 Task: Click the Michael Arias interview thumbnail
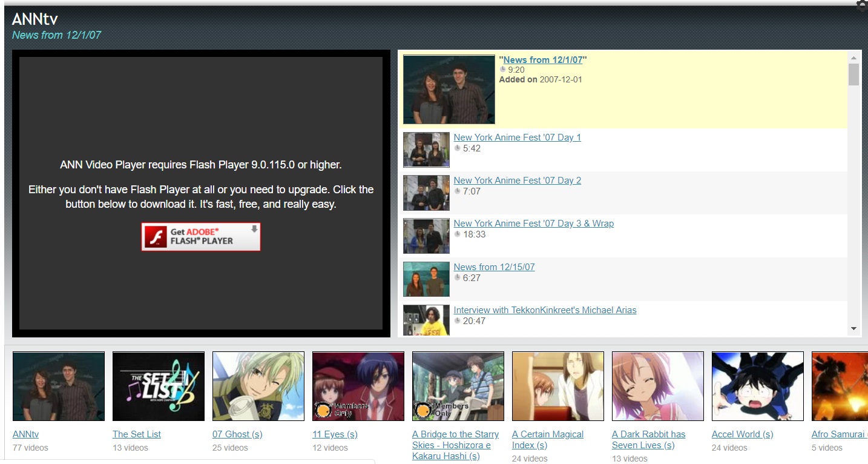tap(427, 320)
